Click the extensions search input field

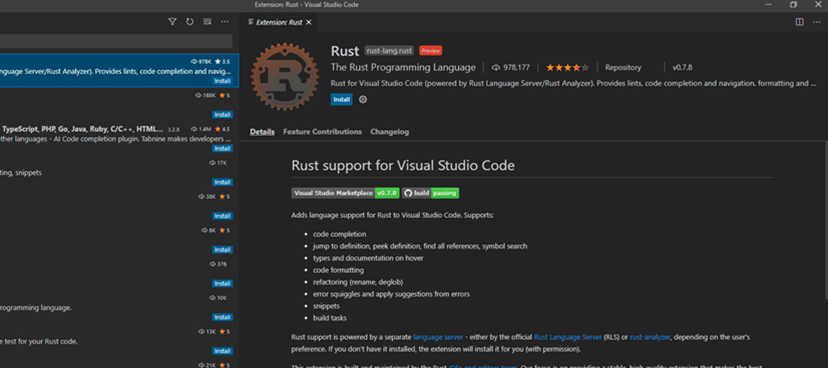[116, 41]
